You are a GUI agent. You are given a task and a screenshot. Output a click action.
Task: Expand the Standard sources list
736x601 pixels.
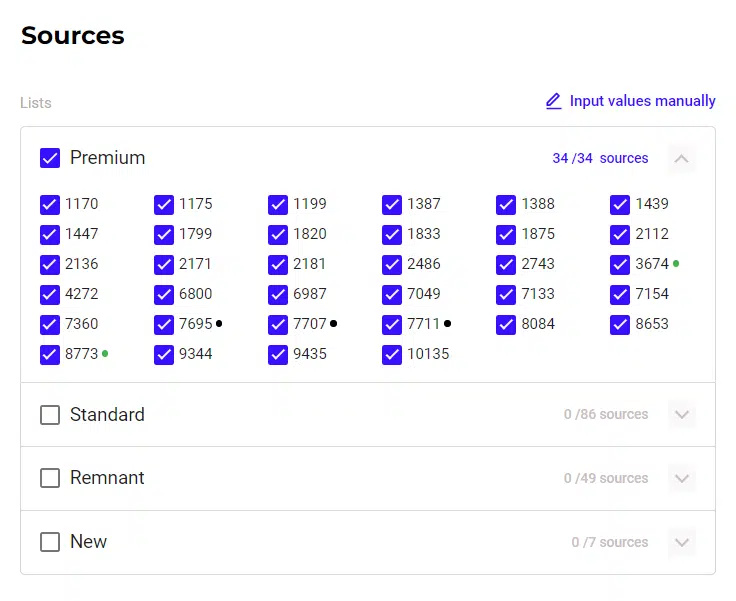pos(682,414)
